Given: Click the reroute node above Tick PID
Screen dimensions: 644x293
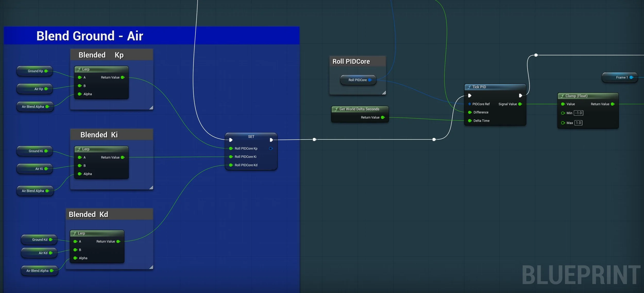Looking at the screenshot, I should pos(536,55).
